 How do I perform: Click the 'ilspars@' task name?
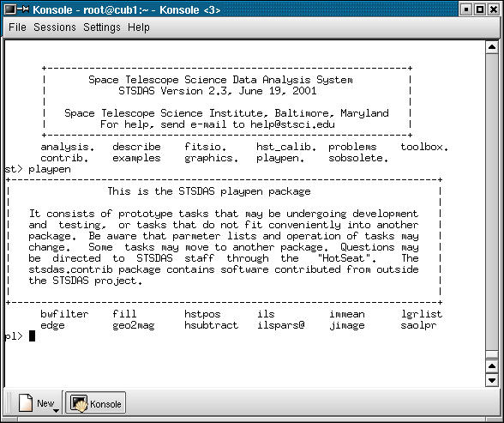click(x=280, y=325)
